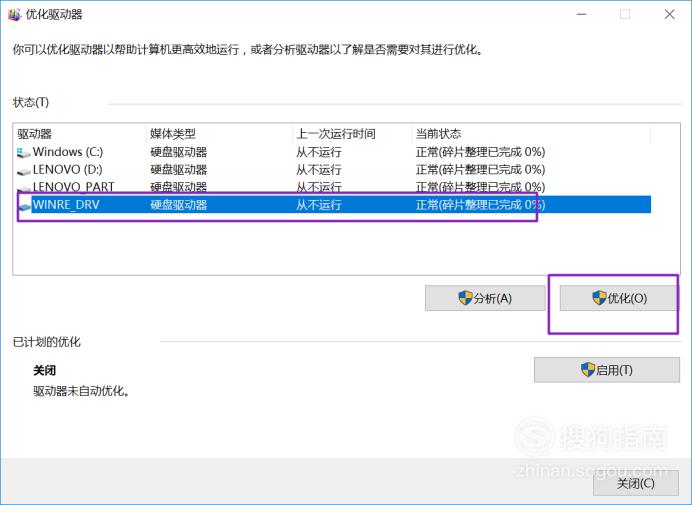Sort by the 当前状态 column header
This screenshot has width=692, height=505.
(x=531, y=133)
